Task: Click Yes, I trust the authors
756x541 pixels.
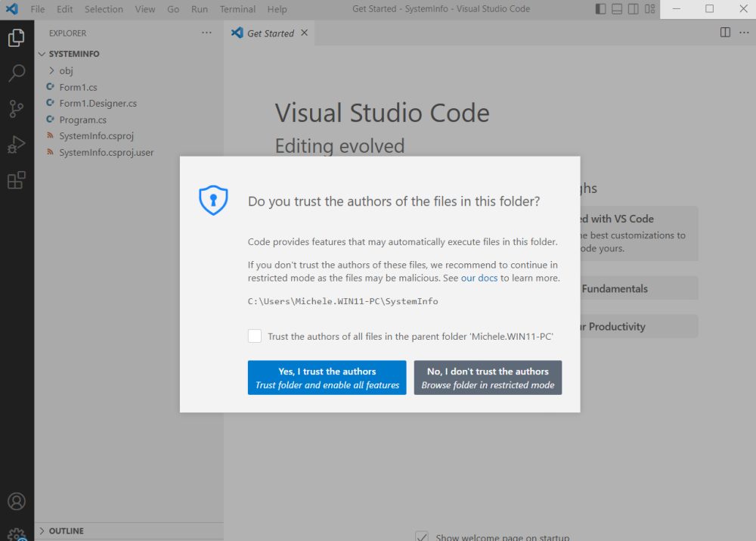Action: point(327,378)
